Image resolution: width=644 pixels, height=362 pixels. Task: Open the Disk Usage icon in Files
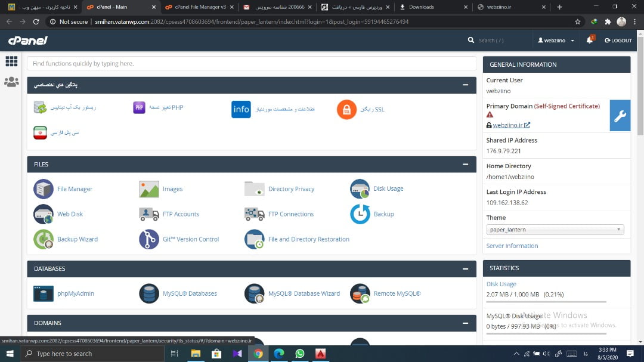[x=360, y=188]
